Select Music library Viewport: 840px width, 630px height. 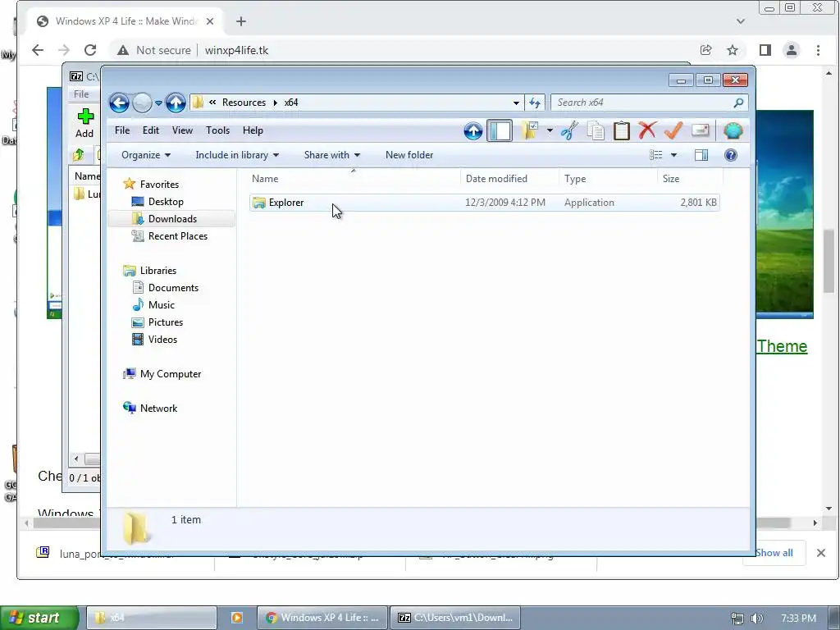162,305
